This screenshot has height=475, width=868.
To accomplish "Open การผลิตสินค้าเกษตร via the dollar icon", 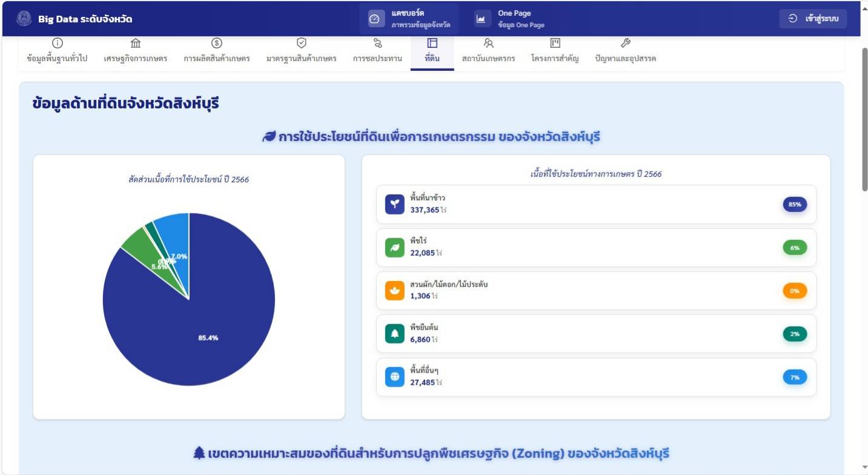I will (x=215, y=44).
